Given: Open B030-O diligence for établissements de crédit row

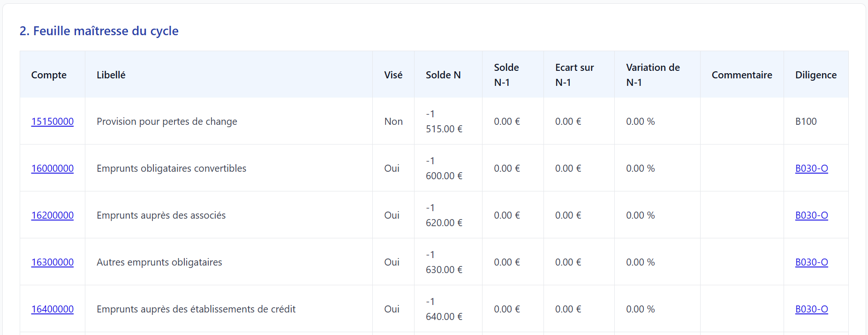Looking at the screenshot, I should [x=812, y=309].
